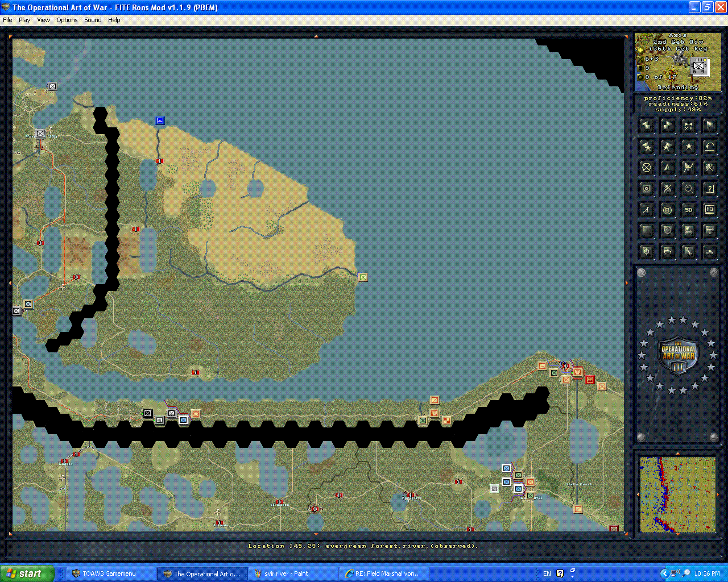Image resolution: width=728 pixels, height=582 pixels.
Task: Zoom out with the minus magnifier button
Action: [689, 189]
